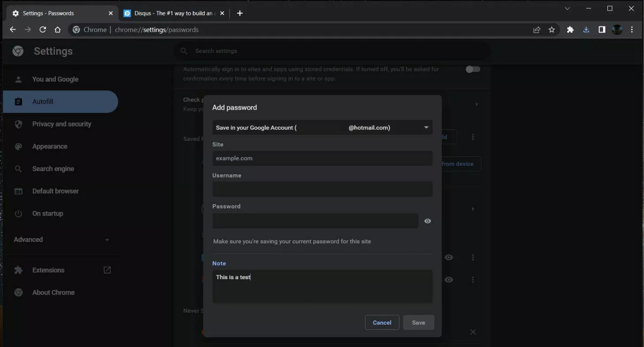Bookmark this page with the star icon
644x347 pixels.
(x=552, y=30)
